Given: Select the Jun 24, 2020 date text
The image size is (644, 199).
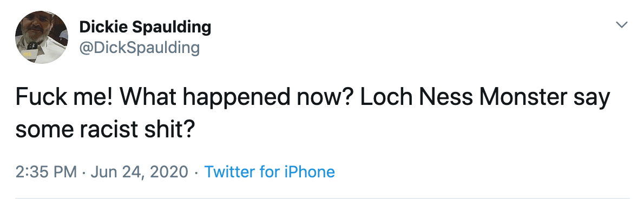Looking at the screenshot, I should click(x=139, y=172).
